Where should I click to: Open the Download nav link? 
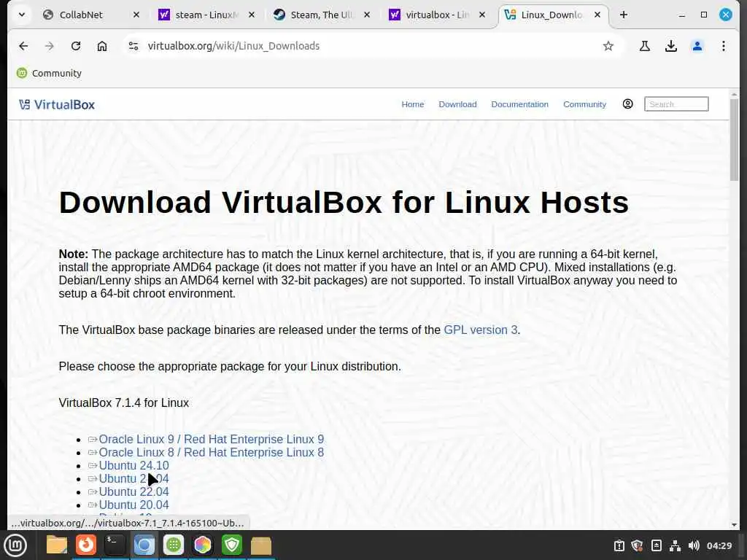point(457,104)
